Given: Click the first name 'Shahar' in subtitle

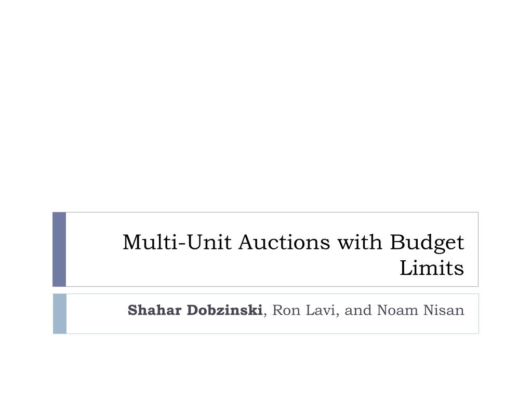Looking at the screenshot, I should pos(154,310).
